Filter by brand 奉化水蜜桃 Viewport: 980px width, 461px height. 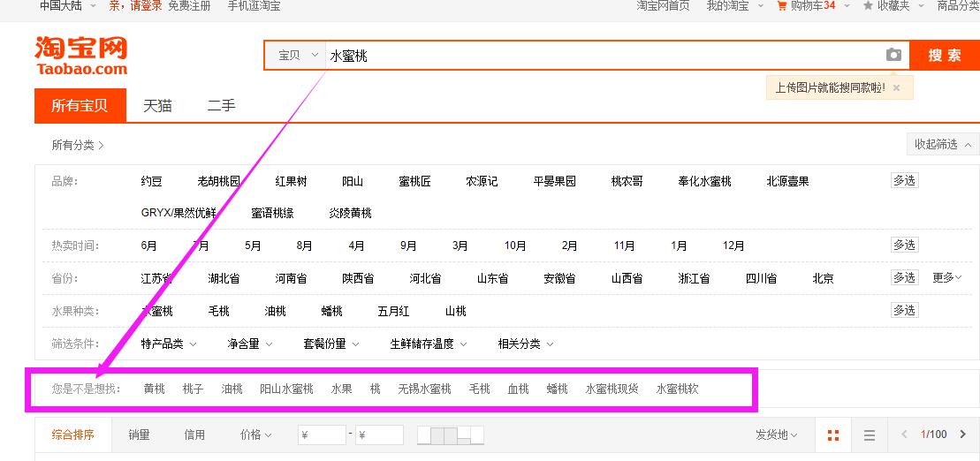(x=704, y=181)
